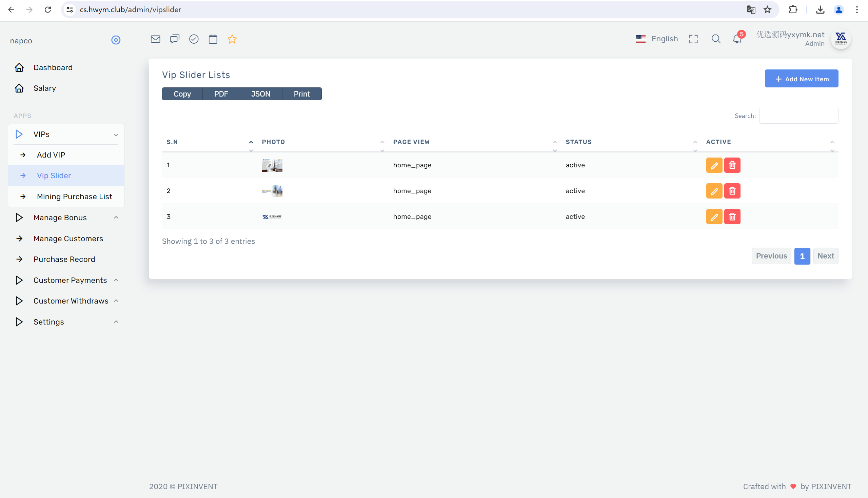Screen dimensions: 868x498
Task: Open the Admin user avatar menu
Action: [841, 39]
